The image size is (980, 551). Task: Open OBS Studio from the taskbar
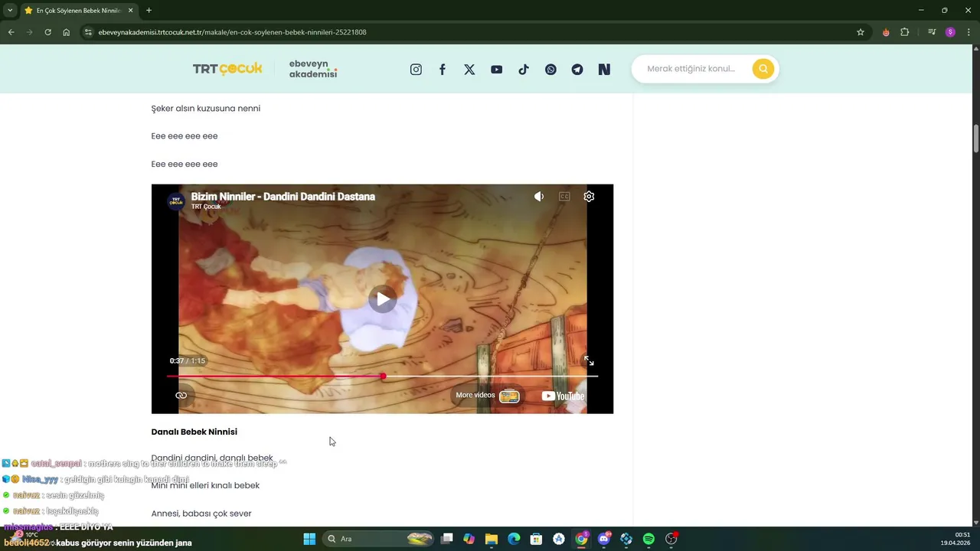click(x=671, y=539)
